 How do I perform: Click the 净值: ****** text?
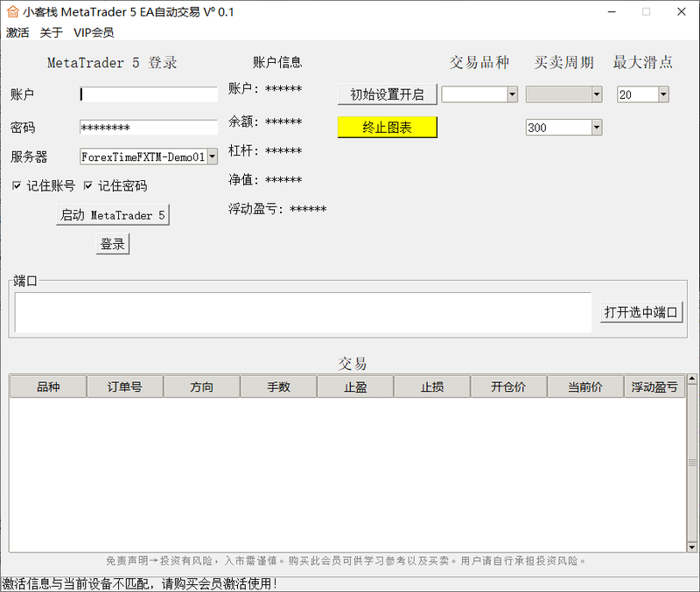click(265, 179)
